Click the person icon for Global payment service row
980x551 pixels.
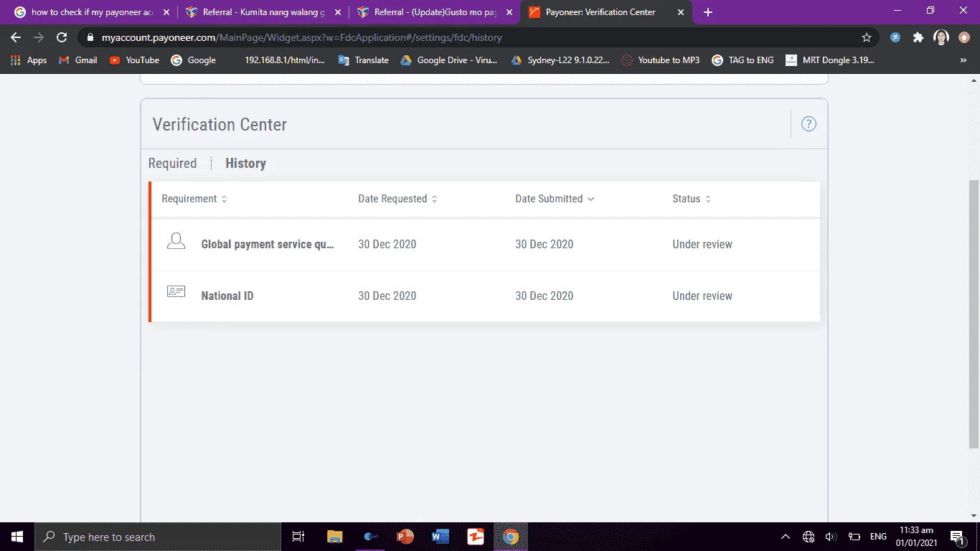pos(176,242)
